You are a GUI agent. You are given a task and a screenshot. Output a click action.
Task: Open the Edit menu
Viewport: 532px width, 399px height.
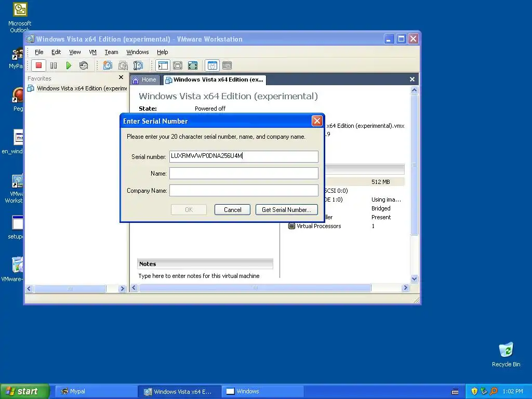pyautogui.click(x=56, y=52)
